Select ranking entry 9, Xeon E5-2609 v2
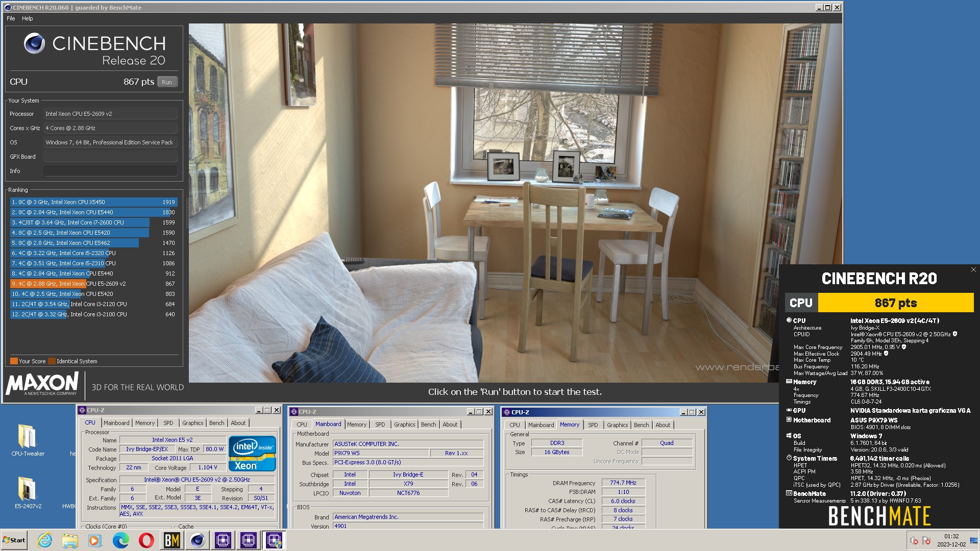The width and height of the screenshot is (980, 551). 93,284
